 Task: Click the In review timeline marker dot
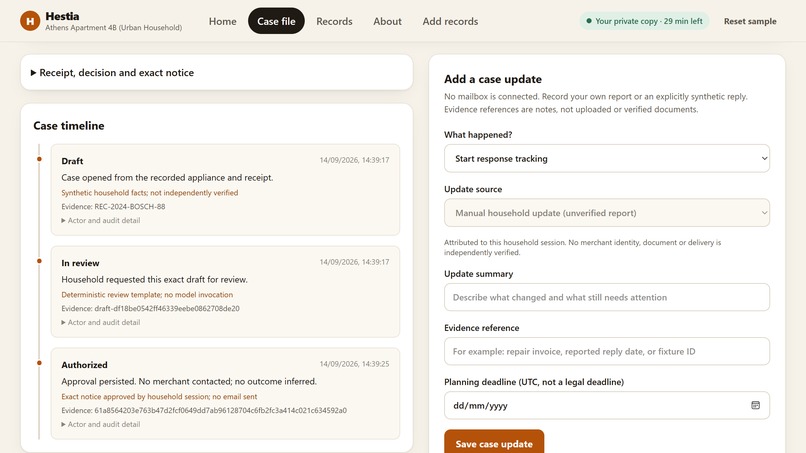coord(39,261)
